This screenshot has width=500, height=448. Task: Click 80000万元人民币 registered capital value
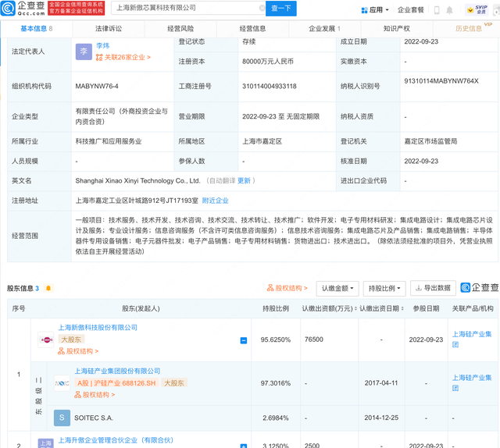tap(268, 62)
